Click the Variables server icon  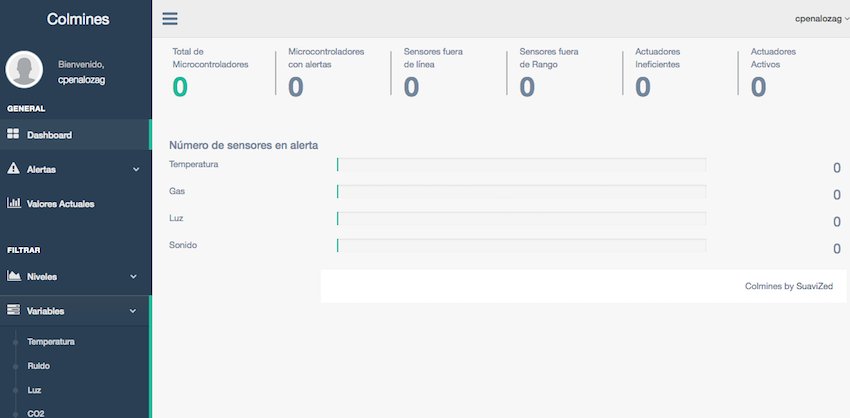tap(13, 310)
